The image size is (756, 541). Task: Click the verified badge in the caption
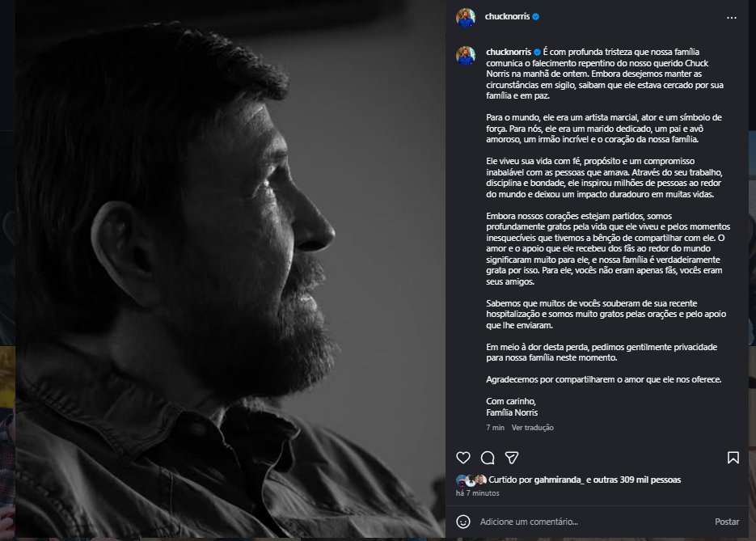[x=537, y=52]
